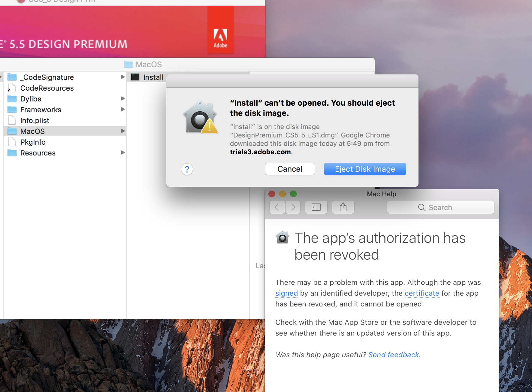Image resolution: width=532 pixels, height=392 pixels.
Task: Select the PkgInfo file
Action: tap(65, 142)
